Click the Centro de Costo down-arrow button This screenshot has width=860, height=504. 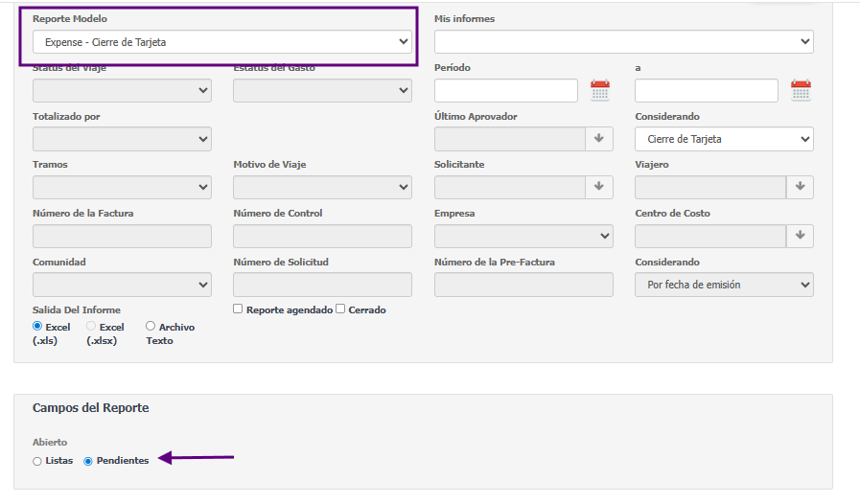(x=800, y=236)
